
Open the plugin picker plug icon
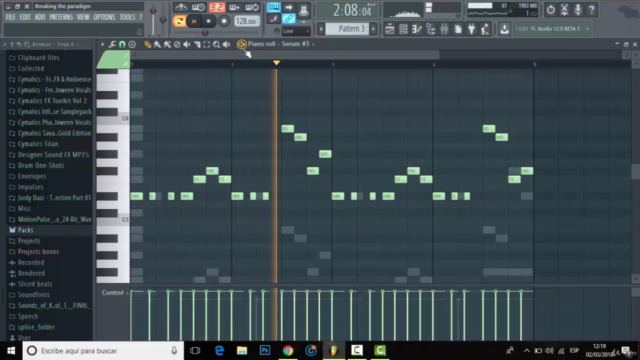coord(471,29)
